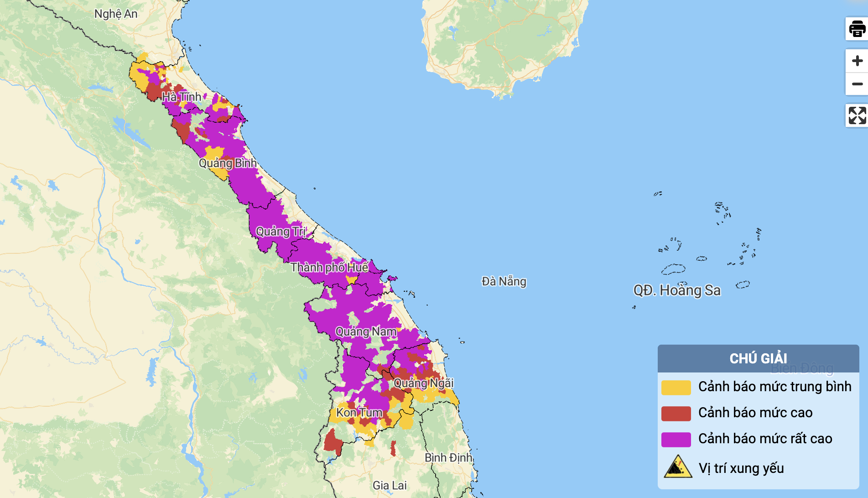Click the Đà Nẵng label
868x498 pixels.
(x=504, y=281)
